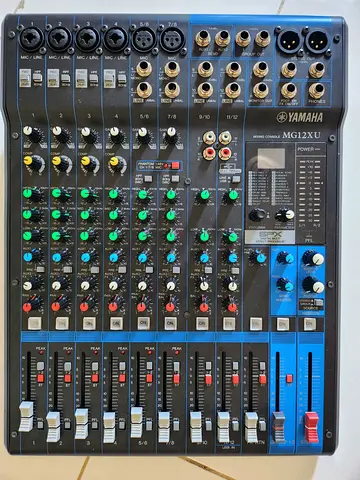Tap the effects program number display
The width and height of the screenshot is (360, 480).
tap(271, 158)
